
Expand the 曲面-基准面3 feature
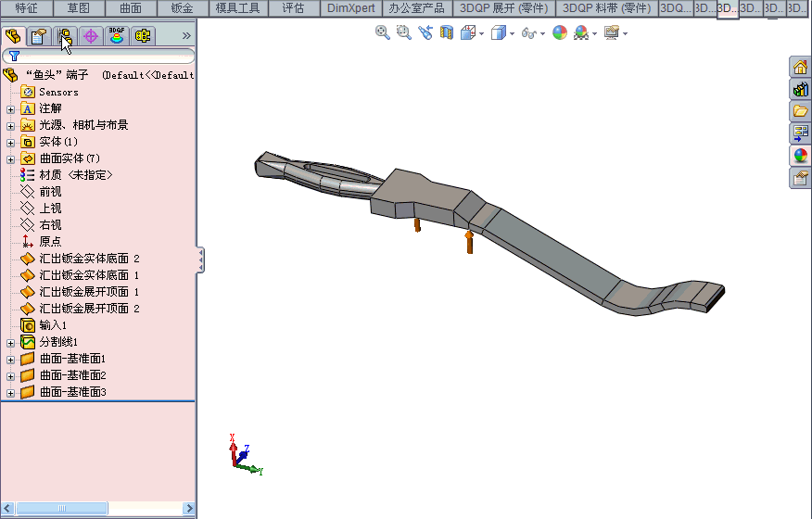point(10,393)
